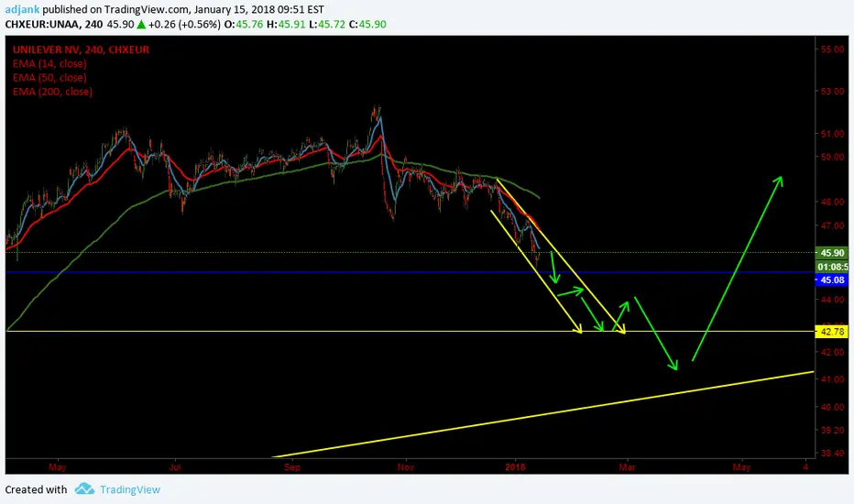Click the 40.00 price axis tick
The image size is (854, 504).
[x=832, y=407]
